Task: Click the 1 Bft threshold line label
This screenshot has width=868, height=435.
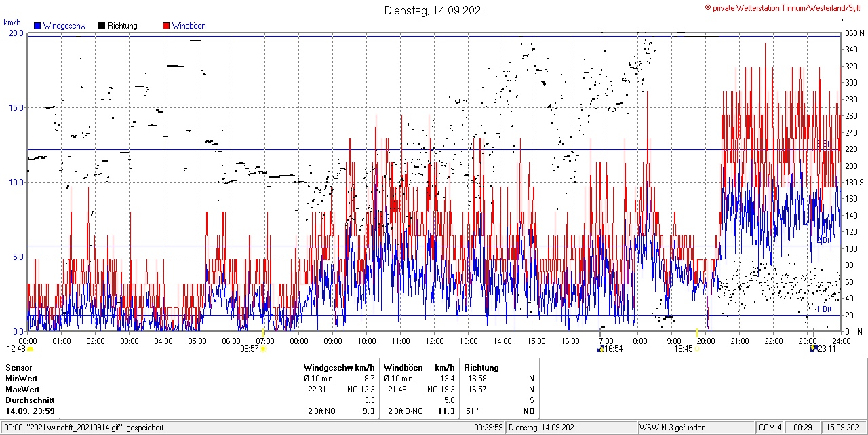Action: pyautogui.click(x=823, y=309)
